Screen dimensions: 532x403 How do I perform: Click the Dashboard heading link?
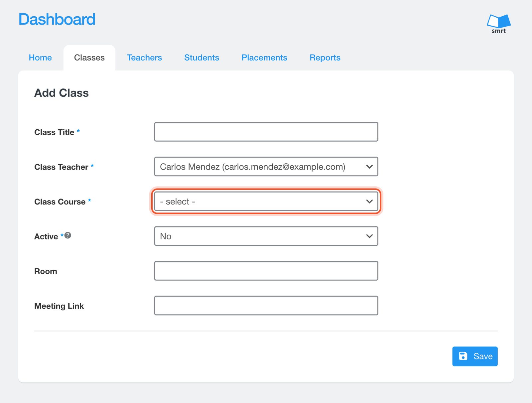(x=57, y=19)
